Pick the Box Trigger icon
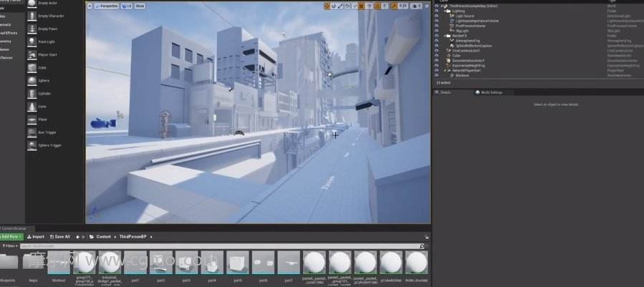The height and width of the screenshot is (287, 644). click(32, 132)
